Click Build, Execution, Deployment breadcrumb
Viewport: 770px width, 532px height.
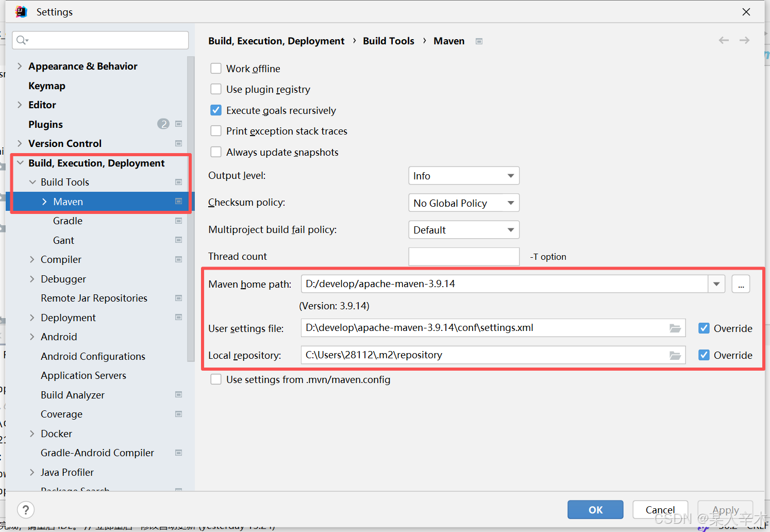tap(276, 41)
